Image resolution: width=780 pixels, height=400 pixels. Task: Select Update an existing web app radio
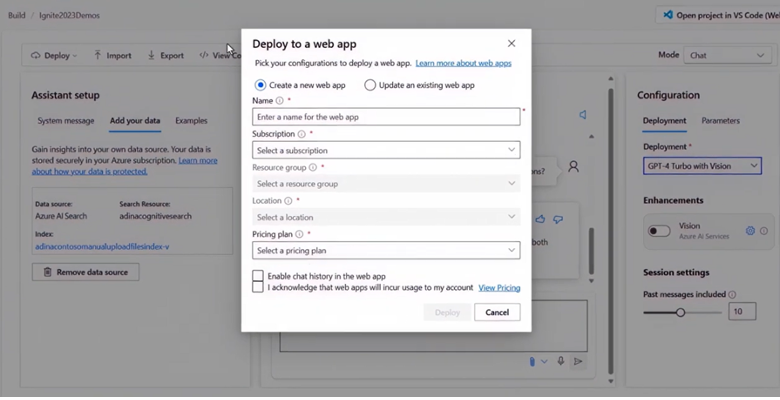click(x=370, y=85)
